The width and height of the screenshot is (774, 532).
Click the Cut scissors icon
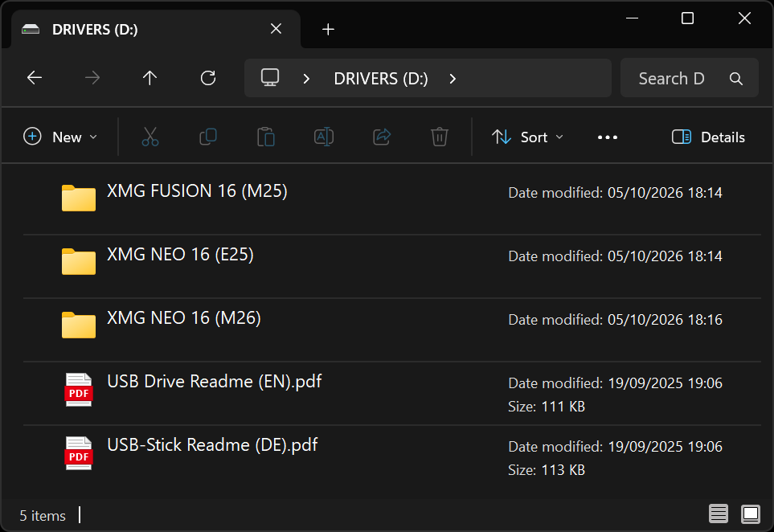[150, 137]
